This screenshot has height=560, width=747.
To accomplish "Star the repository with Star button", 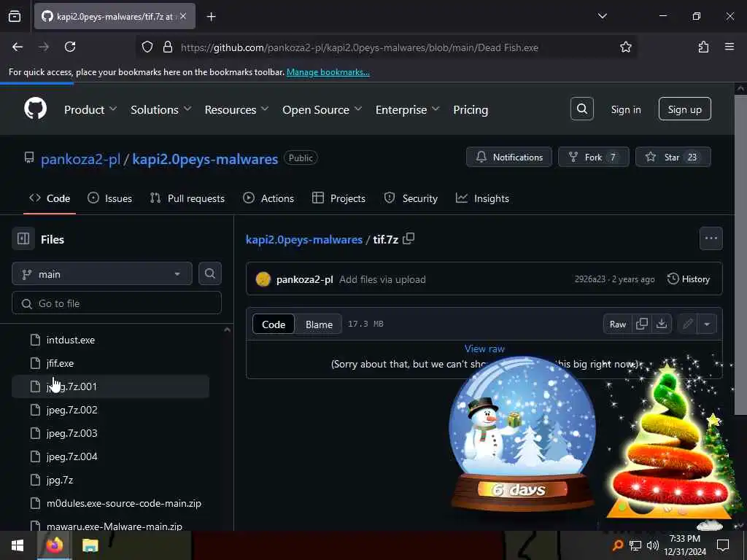I will pos(673,157).
